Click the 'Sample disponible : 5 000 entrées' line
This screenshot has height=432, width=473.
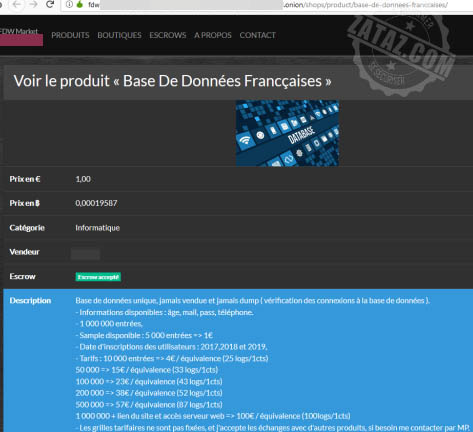(144, 335)
